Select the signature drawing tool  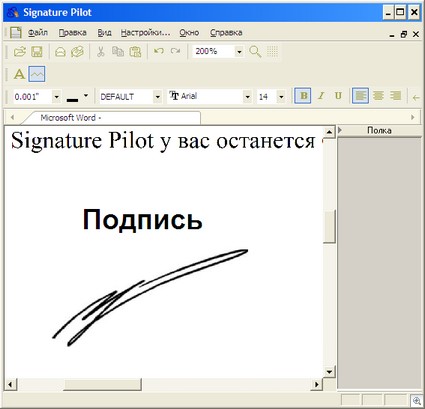(x=37, y=74)
